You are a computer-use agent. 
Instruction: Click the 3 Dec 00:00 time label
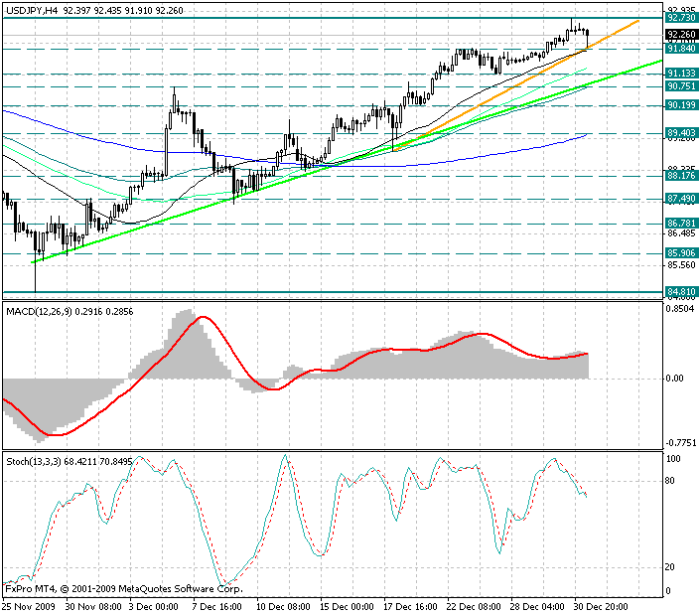pyautogui.click(x=154, y=606)
